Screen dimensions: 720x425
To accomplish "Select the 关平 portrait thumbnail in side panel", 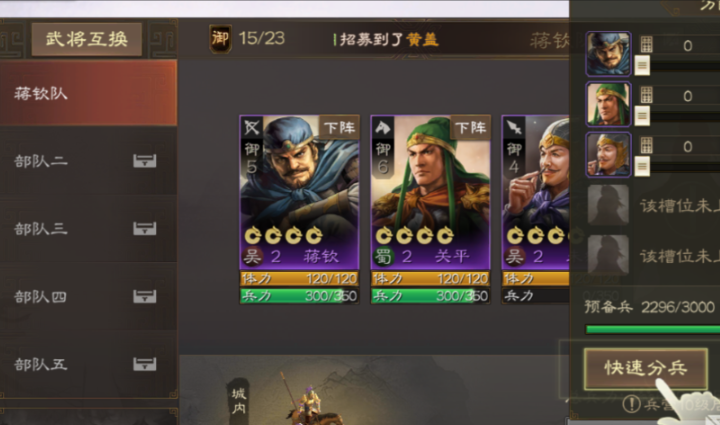I will tap(608, 104).
